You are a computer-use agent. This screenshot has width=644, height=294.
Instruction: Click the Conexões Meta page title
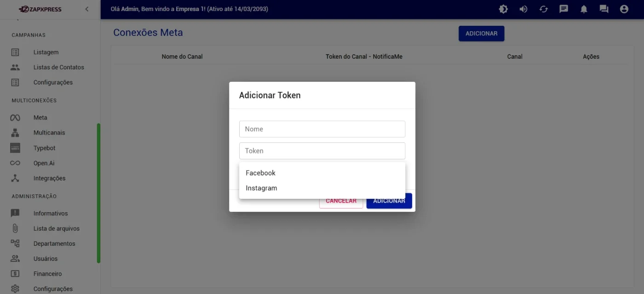pos(148,33)
